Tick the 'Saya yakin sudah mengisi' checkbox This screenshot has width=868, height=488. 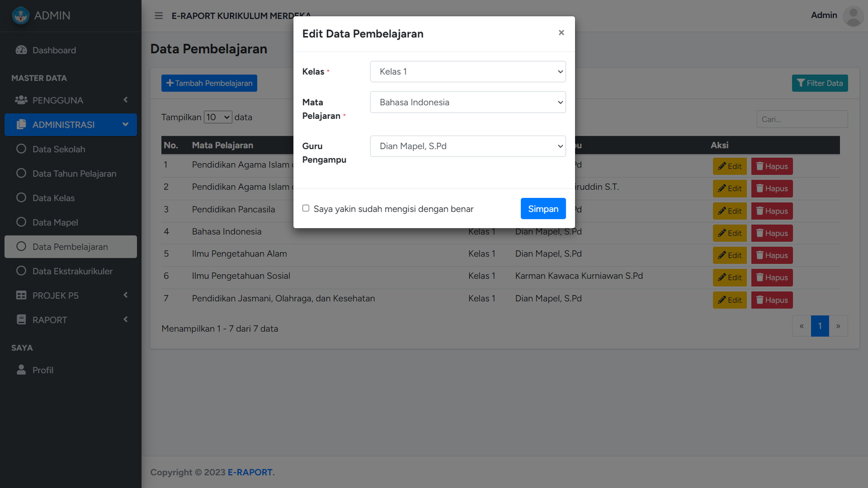click(306, 208)
